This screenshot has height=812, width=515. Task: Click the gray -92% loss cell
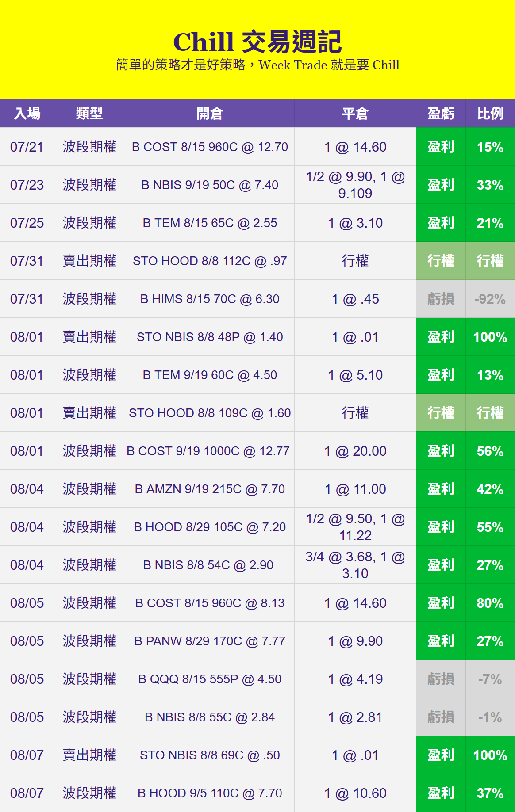pos(490,299)
